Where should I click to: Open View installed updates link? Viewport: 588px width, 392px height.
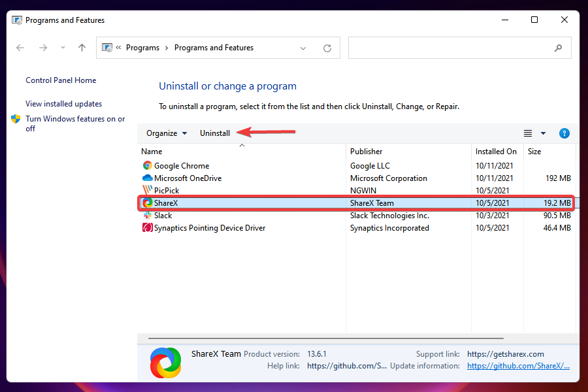click(x=64, y=103)
